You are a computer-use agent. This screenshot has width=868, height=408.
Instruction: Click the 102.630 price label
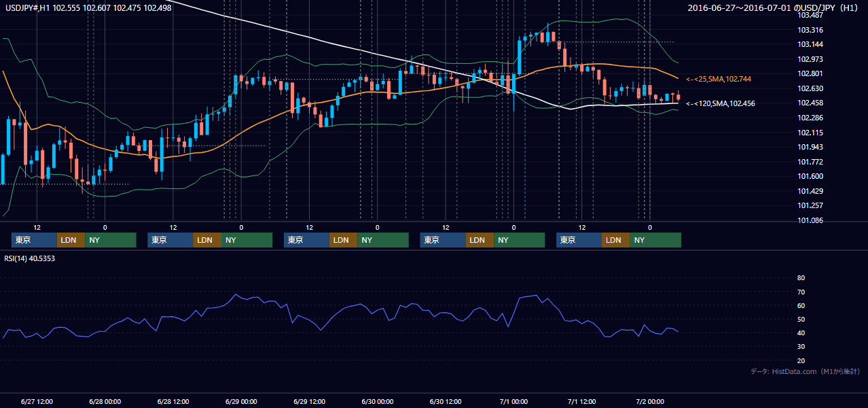point(810,88)
